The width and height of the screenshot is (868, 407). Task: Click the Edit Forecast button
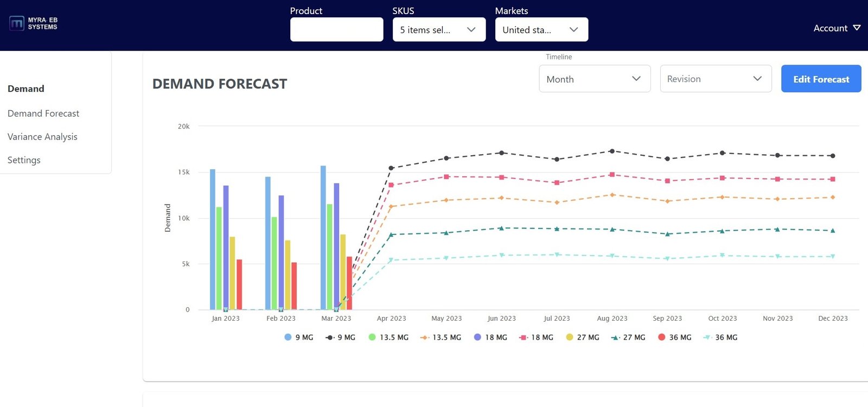pyautogui.click(x=821, y=79)
